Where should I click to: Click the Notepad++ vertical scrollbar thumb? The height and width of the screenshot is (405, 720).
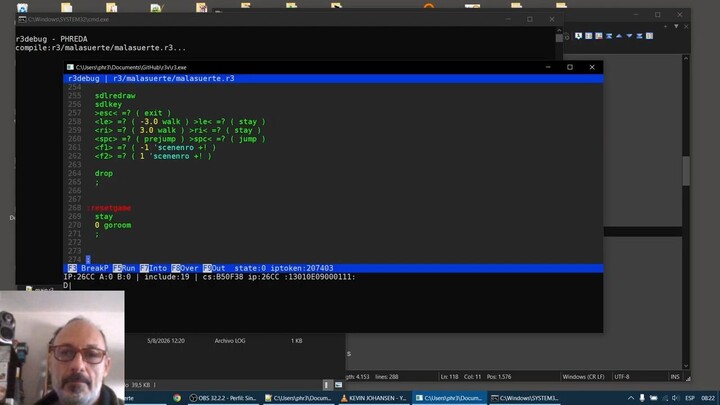686,171
